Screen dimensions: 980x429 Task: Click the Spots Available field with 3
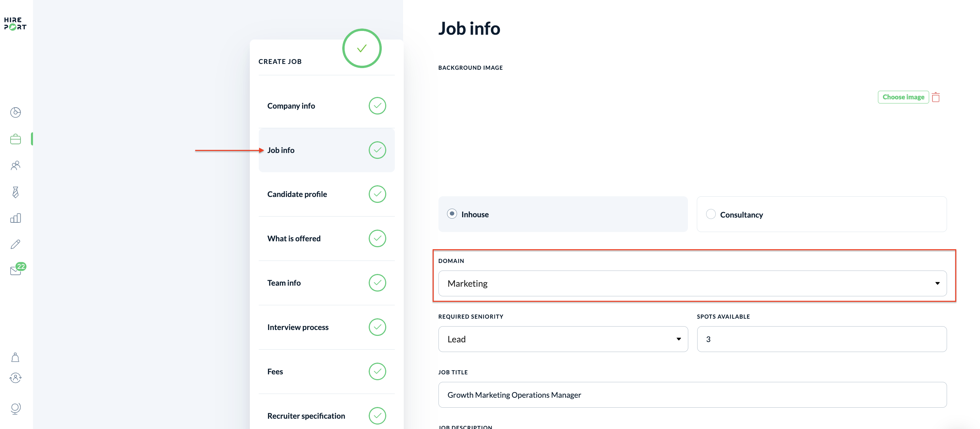pos(822,339)
